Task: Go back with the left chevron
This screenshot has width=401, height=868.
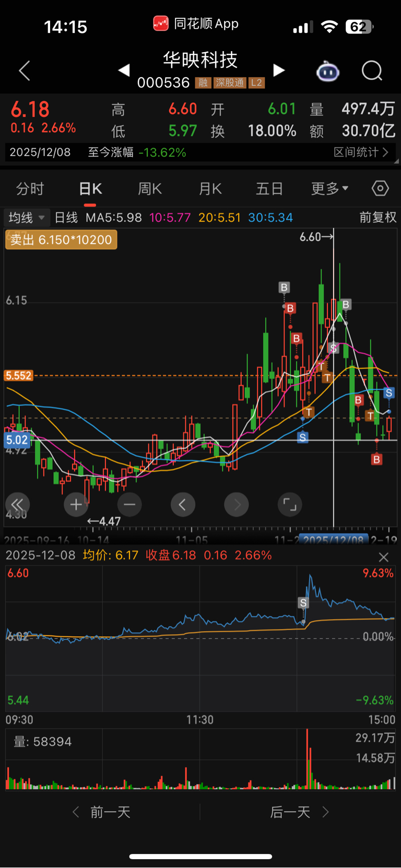Action: (x=25, y=70)
